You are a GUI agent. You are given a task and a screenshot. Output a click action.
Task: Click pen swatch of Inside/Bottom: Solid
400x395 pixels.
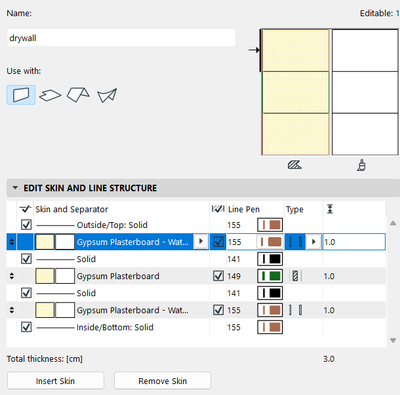point(270,327)
